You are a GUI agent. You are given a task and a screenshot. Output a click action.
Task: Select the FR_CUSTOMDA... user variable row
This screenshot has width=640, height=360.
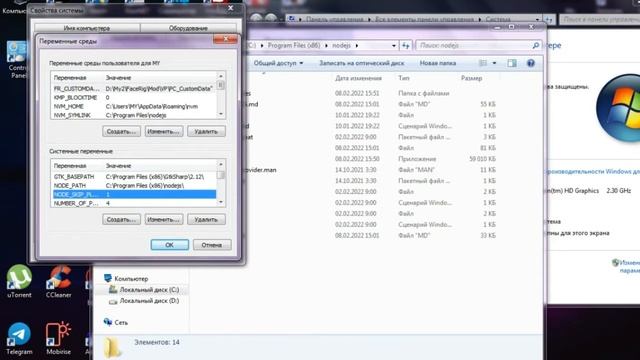pos(134,89)
